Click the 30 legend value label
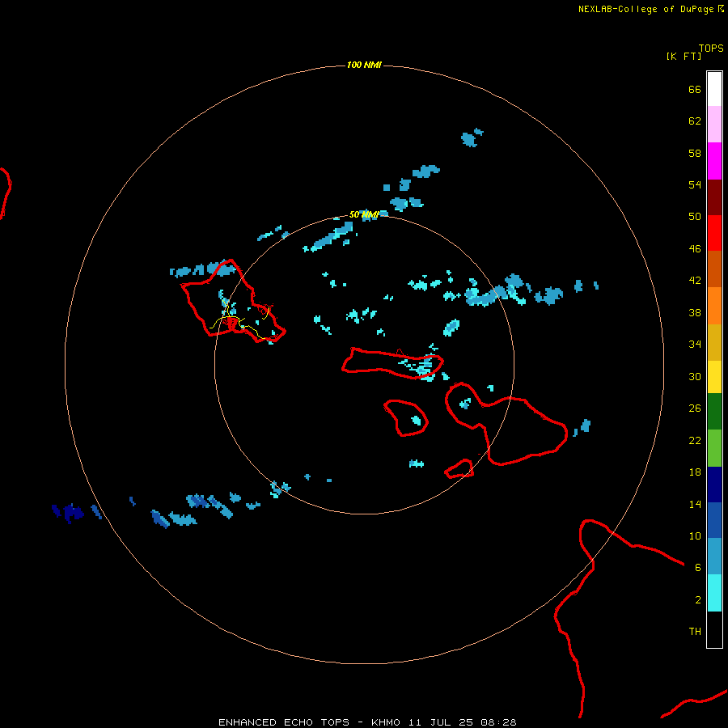 click(x=695, y=376)
